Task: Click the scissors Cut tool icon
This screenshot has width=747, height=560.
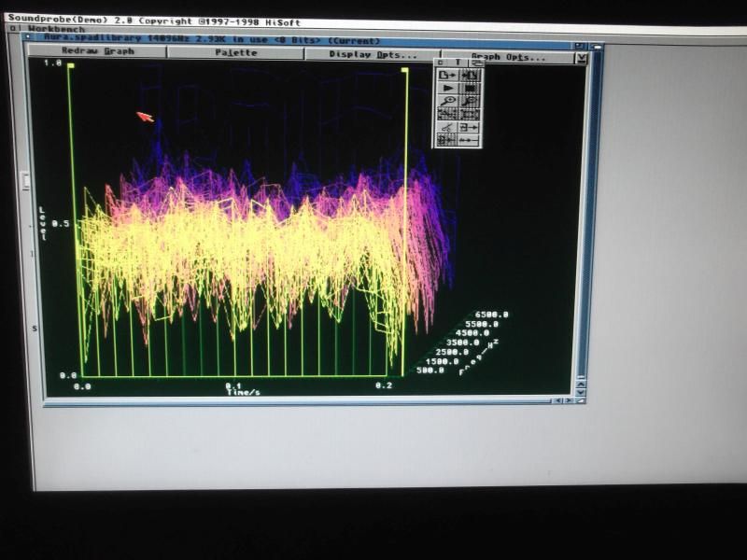Action: (x=446, y=127)
